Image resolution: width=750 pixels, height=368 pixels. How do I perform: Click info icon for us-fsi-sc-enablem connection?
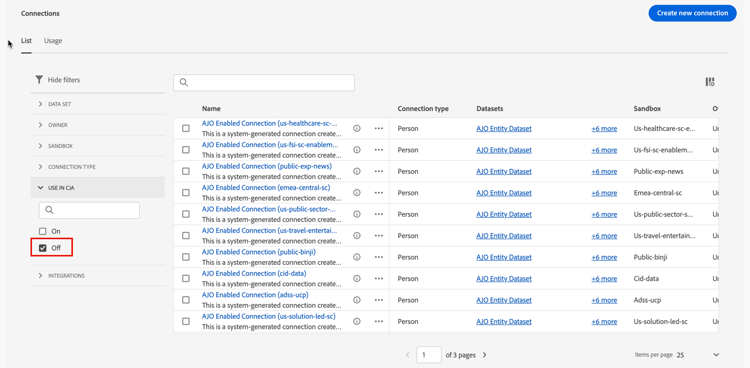point(356,150)
